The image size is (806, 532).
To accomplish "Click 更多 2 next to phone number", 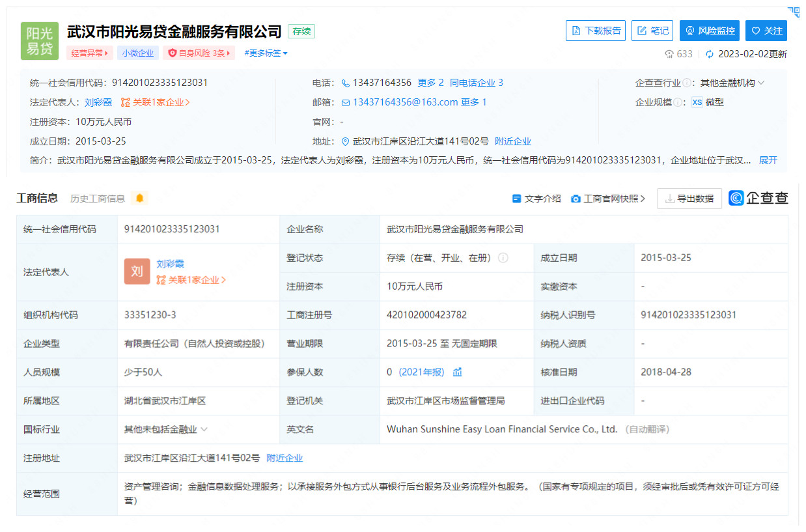I will [x=430, y=83].
